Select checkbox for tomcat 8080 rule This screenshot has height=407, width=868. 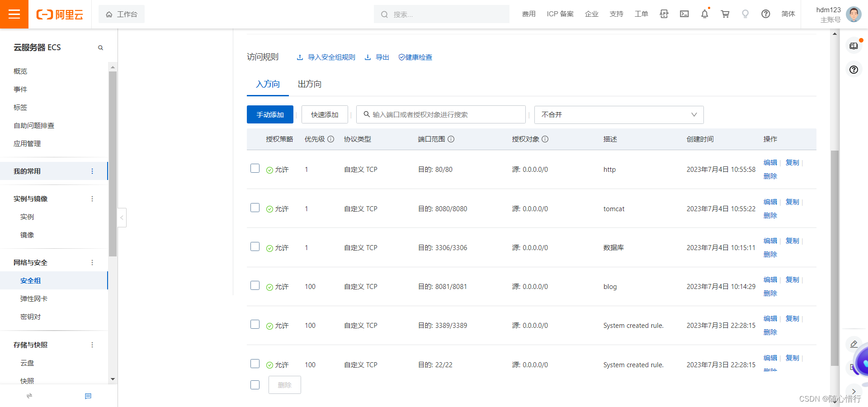[255, 208]
